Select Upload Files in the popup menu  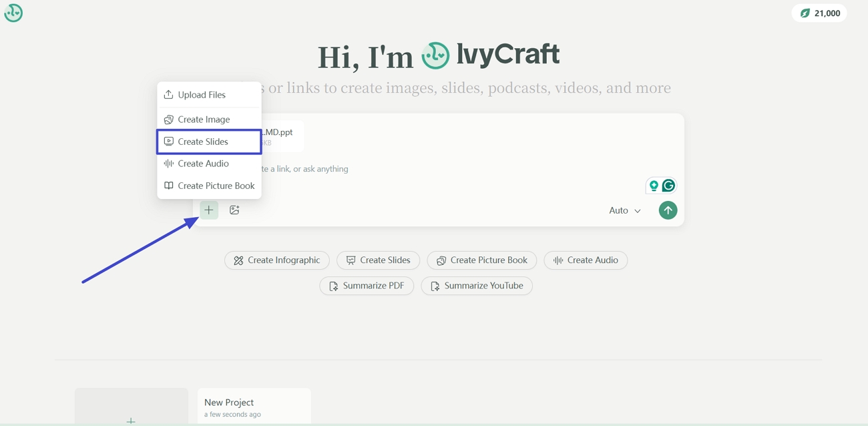(209, 95)
